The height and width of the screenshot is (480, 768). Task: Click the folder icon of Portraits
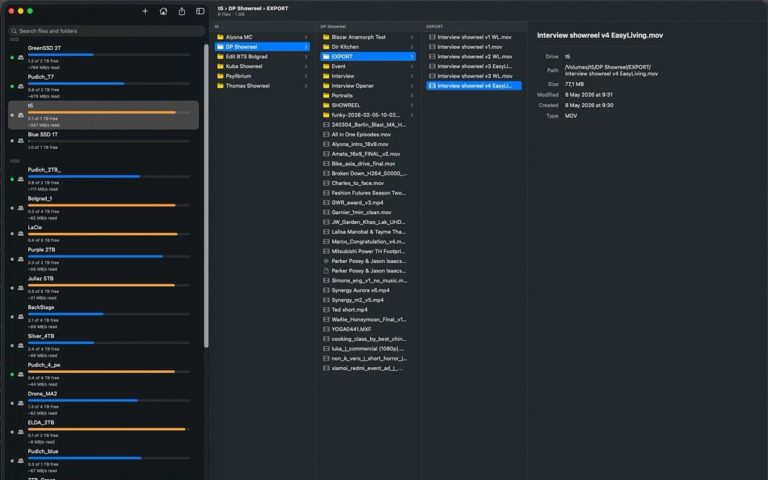326,96
